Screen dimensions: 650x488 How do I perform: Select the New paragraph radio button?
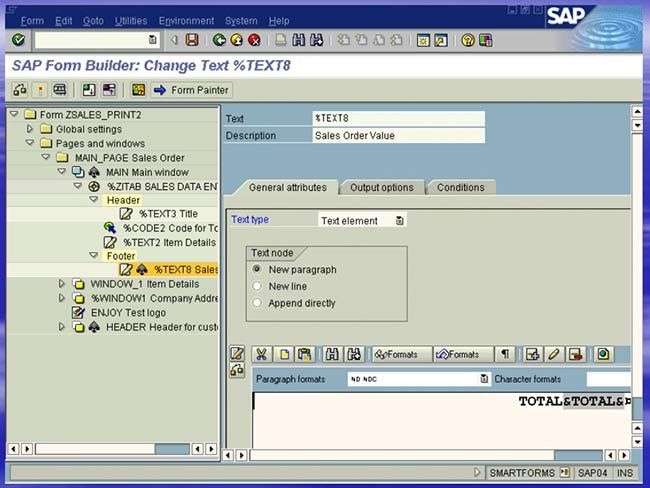(x=257, y=269)
